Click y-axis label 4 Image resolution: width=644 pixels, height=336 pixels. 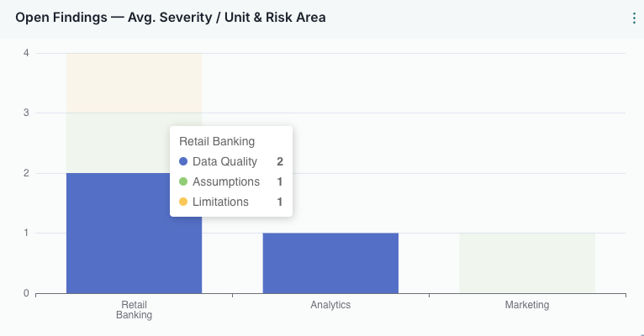(27, 53)
